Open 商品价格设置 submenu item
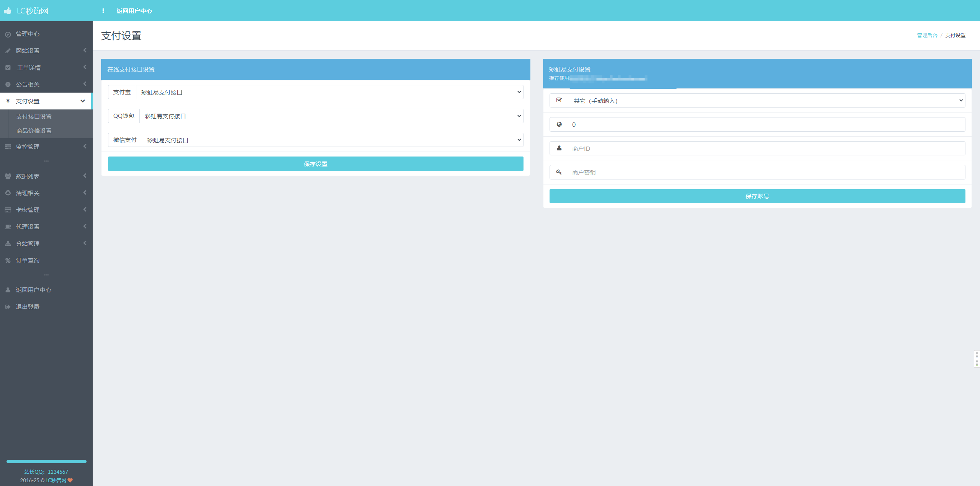 pos(34,130)
